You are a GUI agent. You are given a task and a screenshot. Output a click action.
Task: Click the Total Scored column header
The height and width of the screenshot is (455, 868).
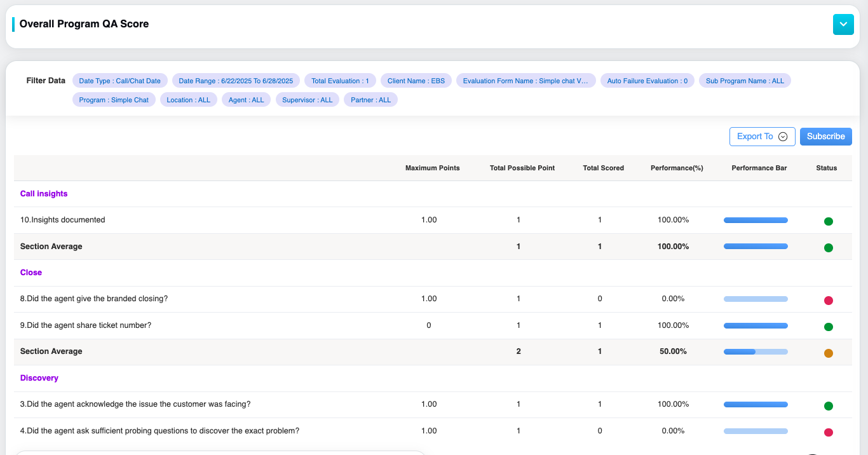pyautogui.click(x=603, y=168)
